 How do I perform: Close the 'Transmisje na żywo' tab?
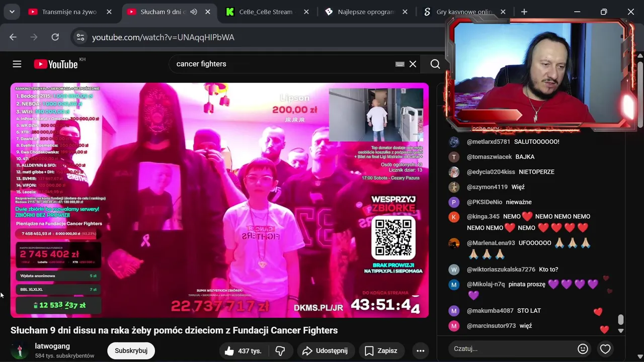[109, 12]
